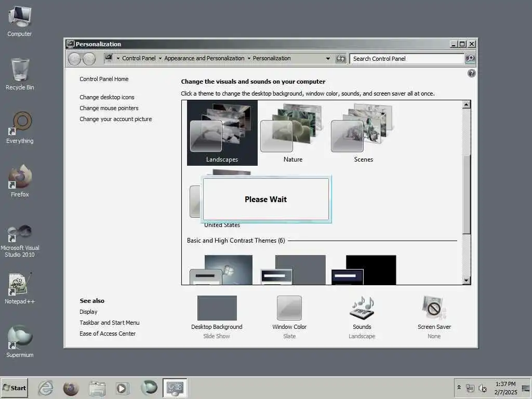
Task: Expand the root breadcrumb arrow before Control Panel
Action: [118, 58]
